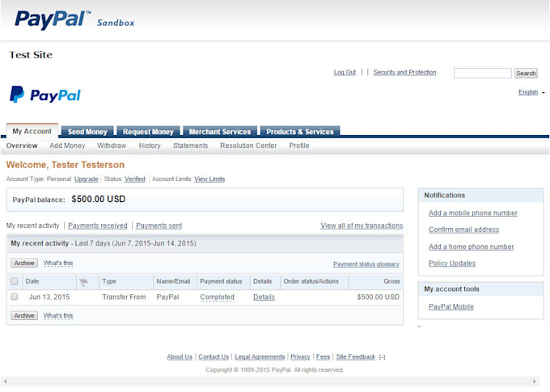Open the My Account tab

[x=32, y=131]
